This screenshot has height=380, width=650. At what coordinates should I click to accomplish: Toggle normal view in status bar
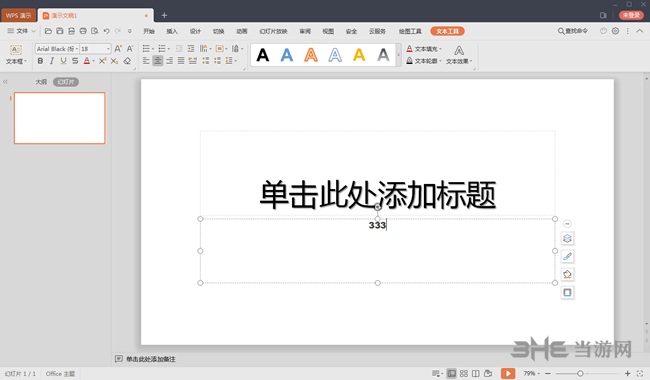(451, 373)
